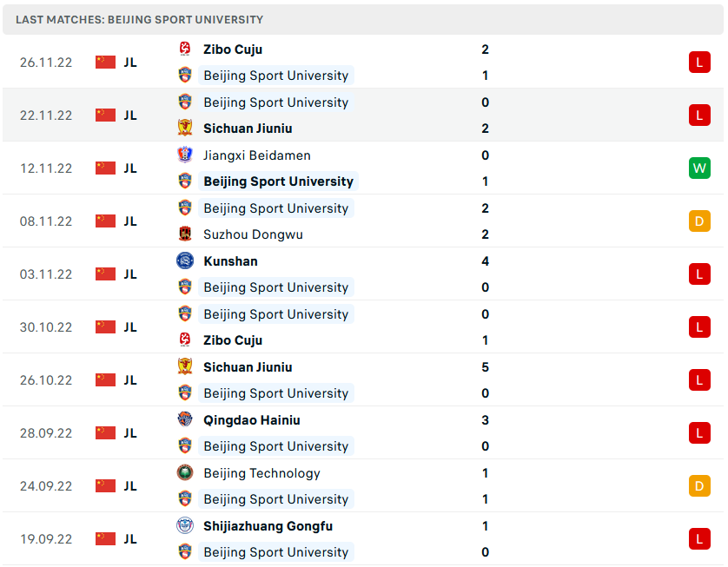Click the Qingdao Hainiu team crest
The image size is (728, 567).
(x=184, y=420)
